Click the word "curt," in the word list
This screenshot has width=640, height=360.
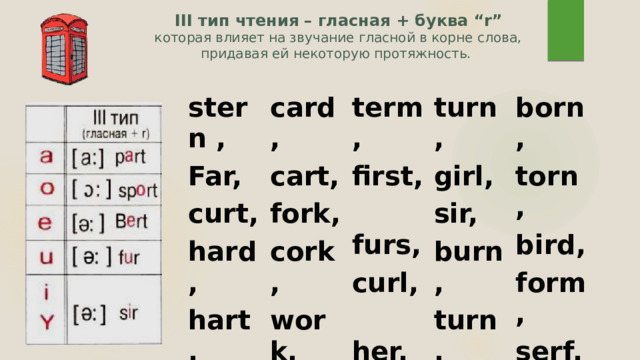pyautogui.click(x=223, y=214)
